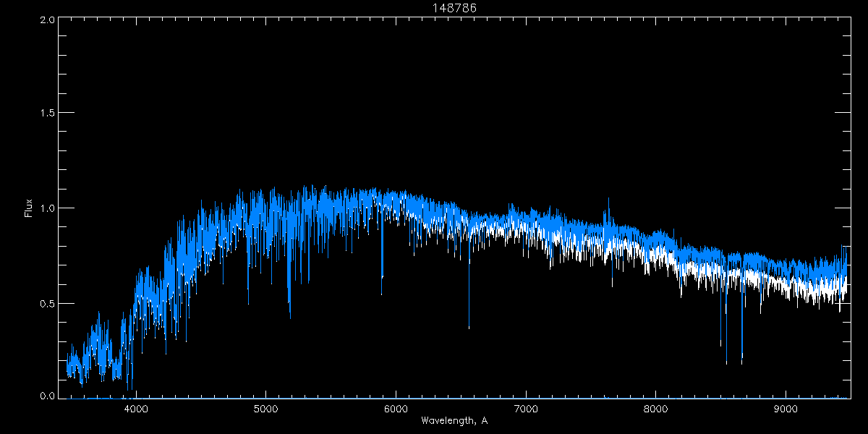The height and width of the screenshot is (434, 868).
Task: Select the 6000 wavelength tick label
Action: point(396,408)
